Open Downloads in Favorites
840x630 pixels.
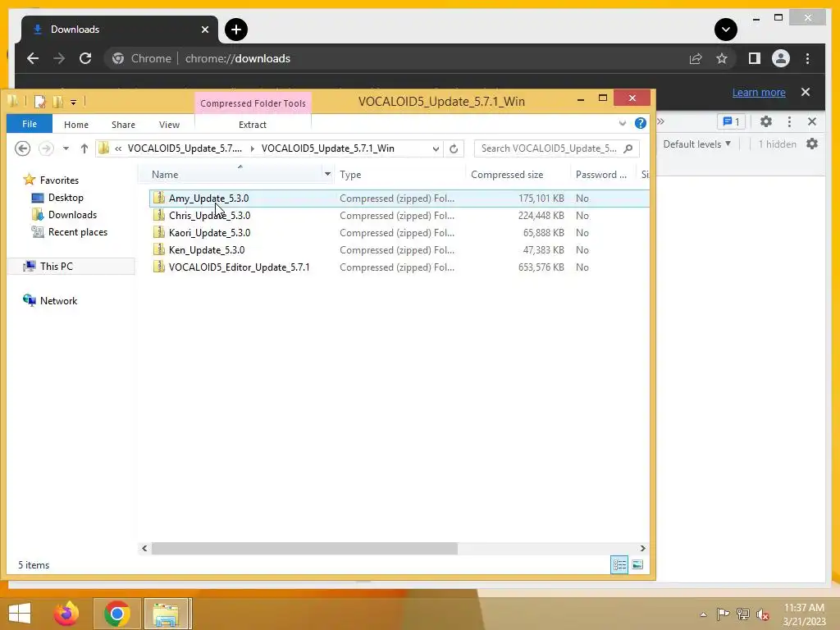(x=72, y=214)
